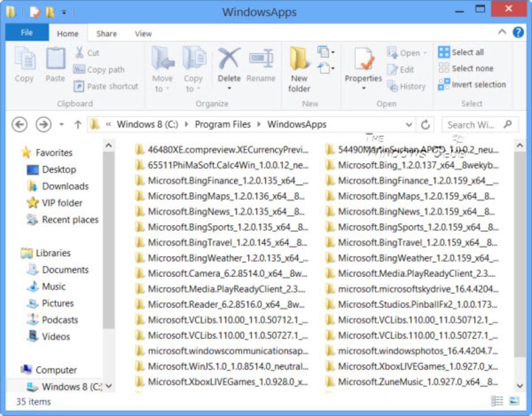Viewport: 532px width, 416px height.
Task: Click the file list vertical scrollbar
Action: [x=520, y=254]
